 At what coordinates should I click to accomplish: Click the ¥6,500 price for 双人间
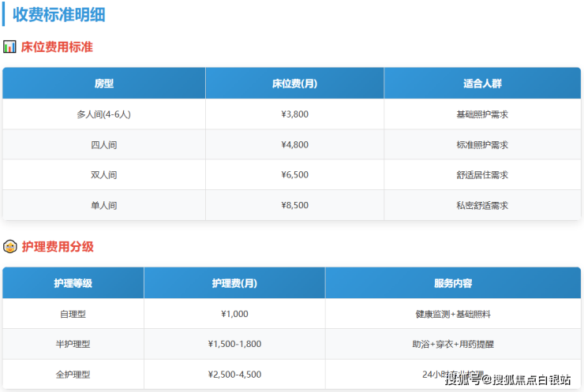[294, 175]
